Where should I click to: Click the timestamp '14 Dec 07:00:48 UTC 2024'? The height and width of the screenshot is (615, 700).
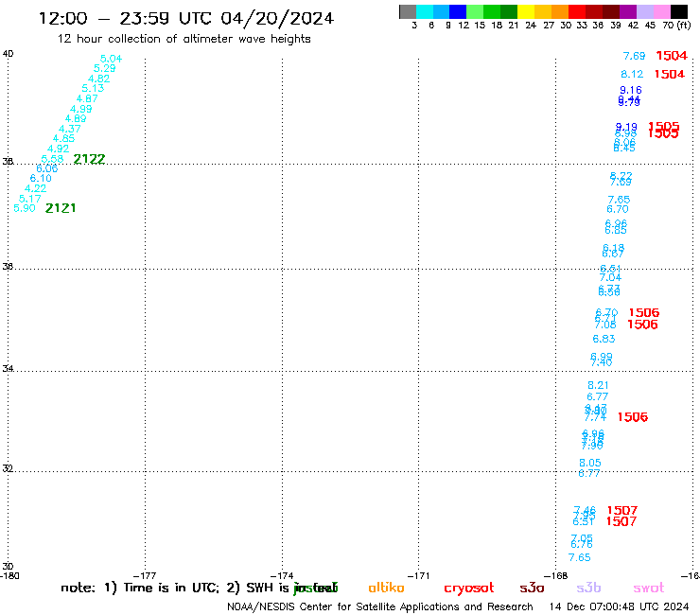tap(619, 607)
